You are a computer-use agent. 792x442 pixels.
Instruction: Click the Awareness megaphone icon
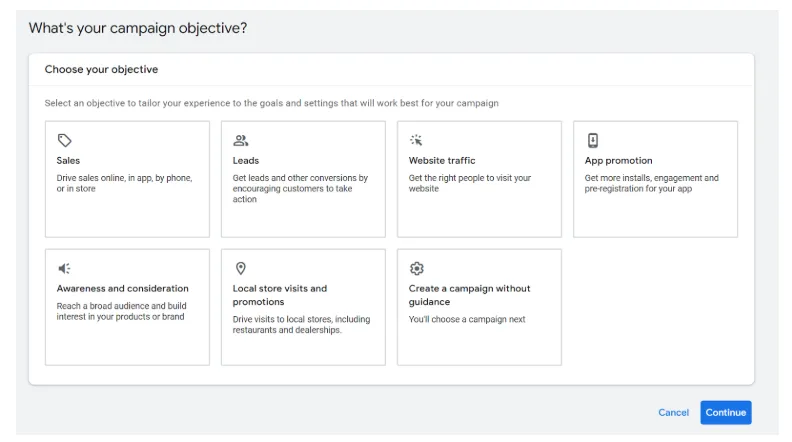pos(64,268)
